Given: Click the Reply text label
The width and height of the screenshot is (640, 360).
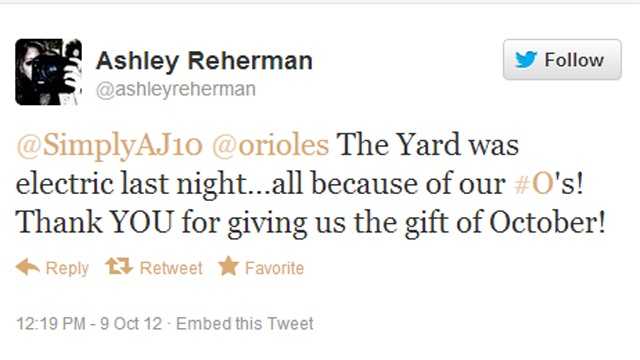Looking at the screenshot, I should click(67, 268).
